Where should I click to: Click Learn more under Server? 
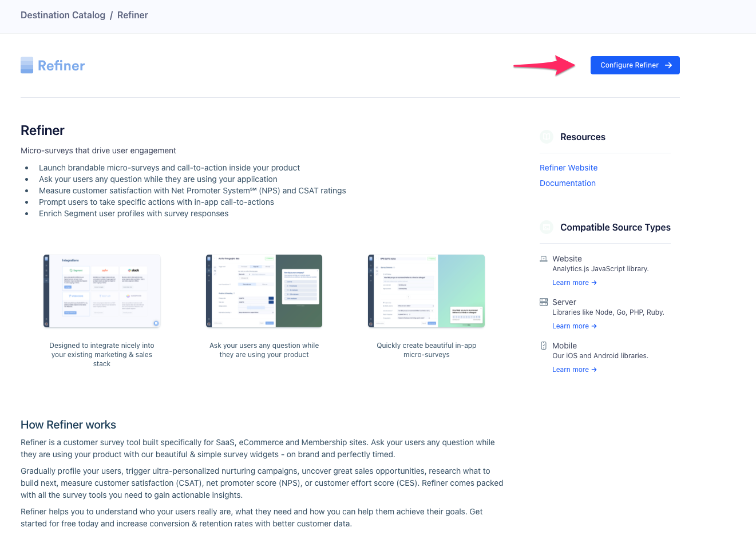pyautogui.click(x=575, y=326)
